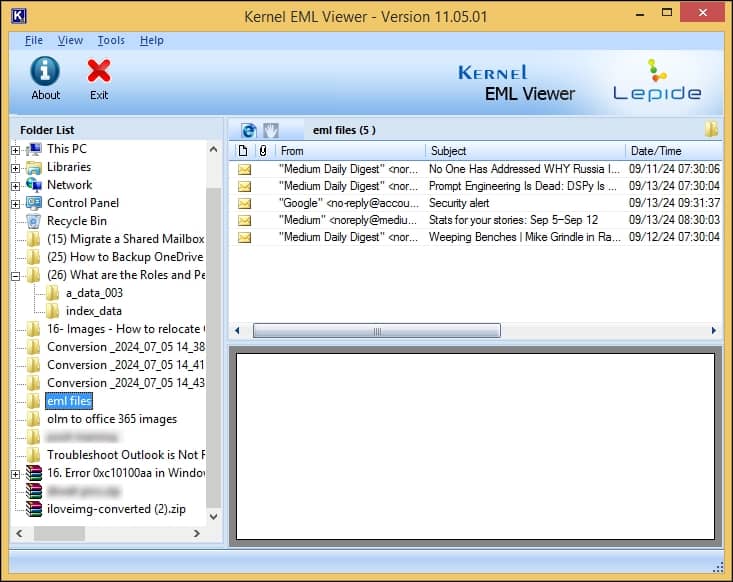
Task: Click the folder list scroll down arrow
Action: [x=213, y=517]
